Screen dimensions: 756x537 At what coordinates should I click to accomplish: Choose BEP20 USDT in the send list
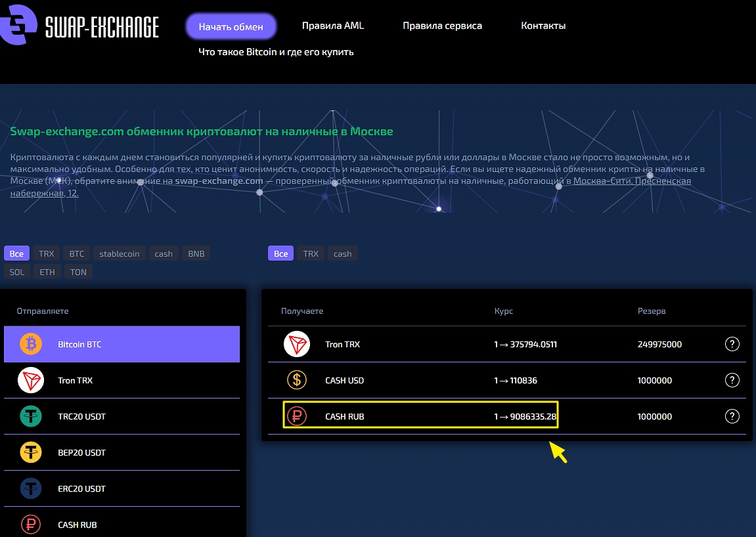coord(122,452)
